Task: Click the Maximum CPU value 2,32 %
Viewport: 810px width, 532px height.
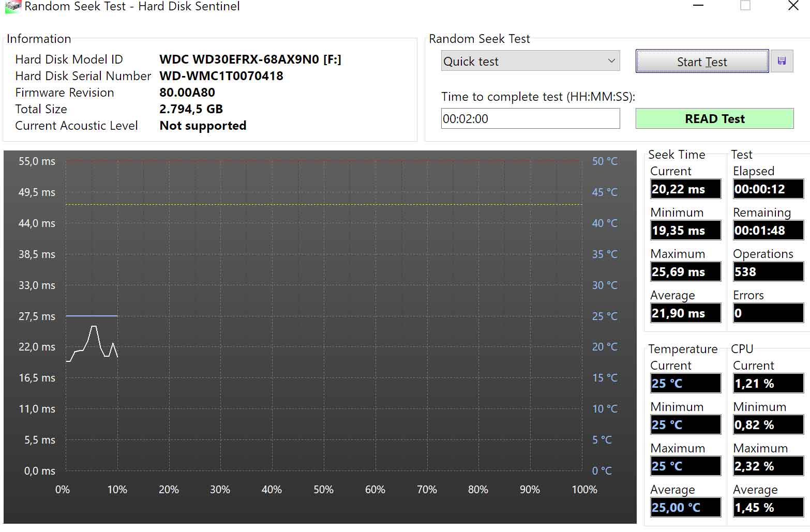Action: (768, 466)
